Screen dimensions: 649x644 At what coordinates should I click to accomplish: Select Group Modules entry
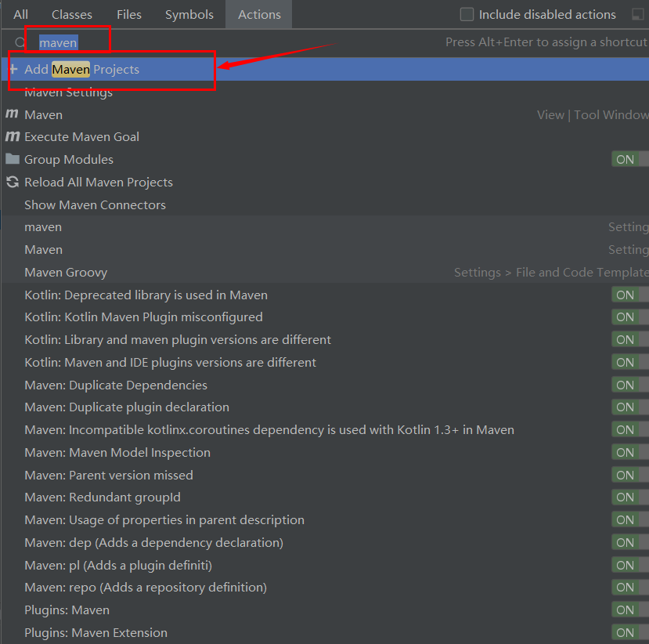(x=325, y=160)
